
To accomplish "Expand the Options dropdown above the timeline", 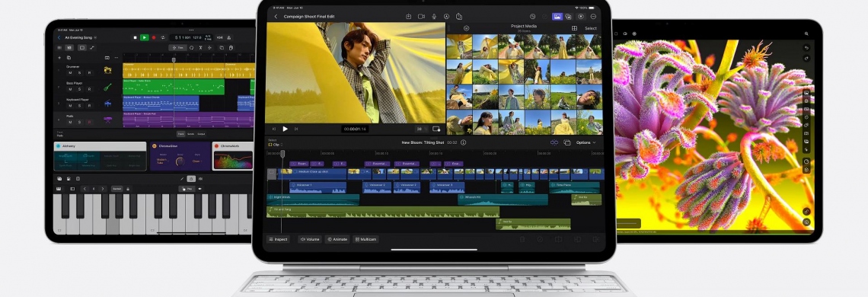I will [586, 142].
